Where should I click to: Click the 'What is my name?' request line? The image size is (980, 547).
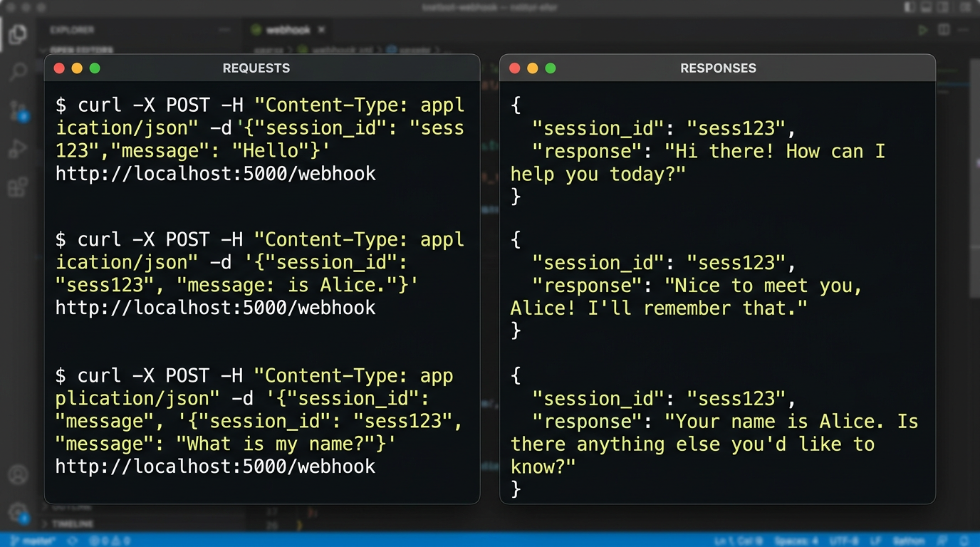pos(226,444)
